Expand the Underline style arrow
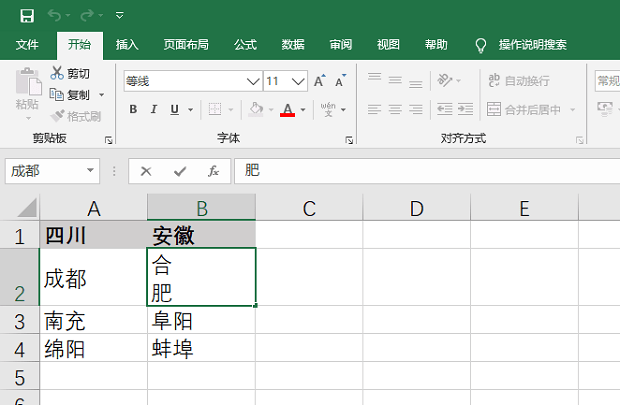Image resolution: width=620 pixels, height=405 pixels. (191, 110)
